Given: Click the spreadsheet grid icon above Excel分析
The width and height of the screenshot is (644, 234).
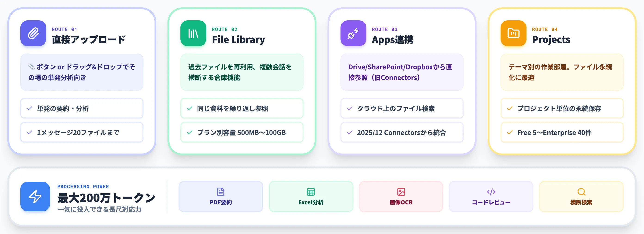Looking at the screenshot, I should click(311, 192).
